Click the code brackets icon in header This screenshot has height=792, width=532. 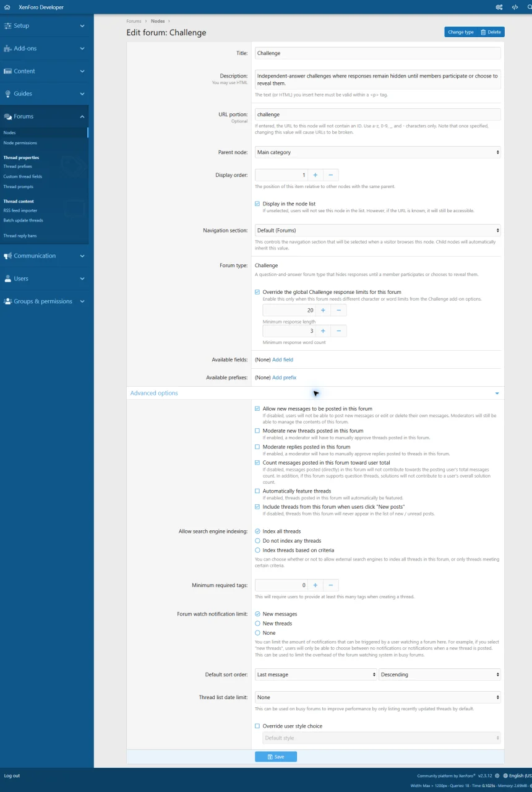point(515,7)
